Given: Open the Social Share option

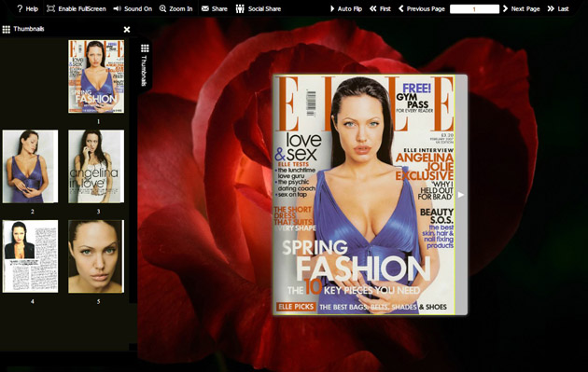Looking at the screenshot, I should coord(258,8).
